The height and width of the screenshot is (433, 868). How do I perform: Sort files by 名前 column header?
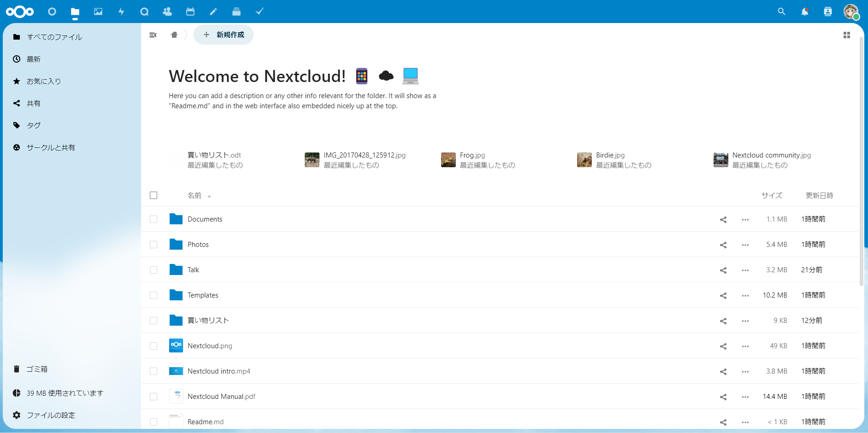195,195
